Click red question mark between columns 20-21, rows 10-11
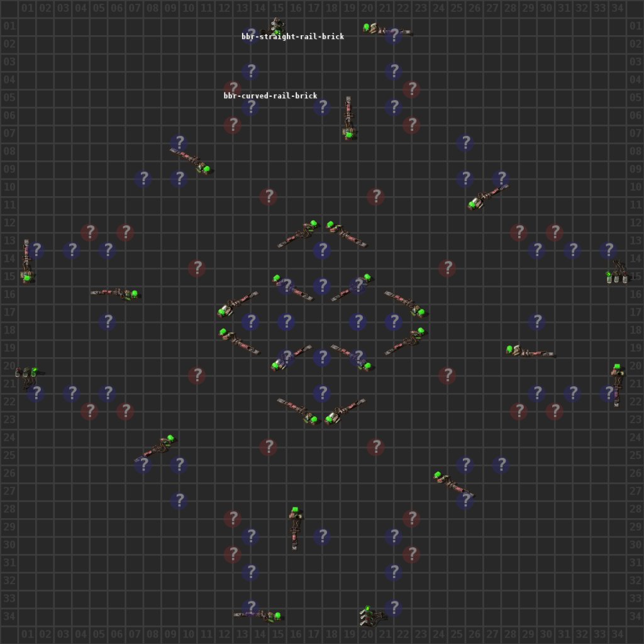This screenshot has height=644, width=644. (376, 196)
